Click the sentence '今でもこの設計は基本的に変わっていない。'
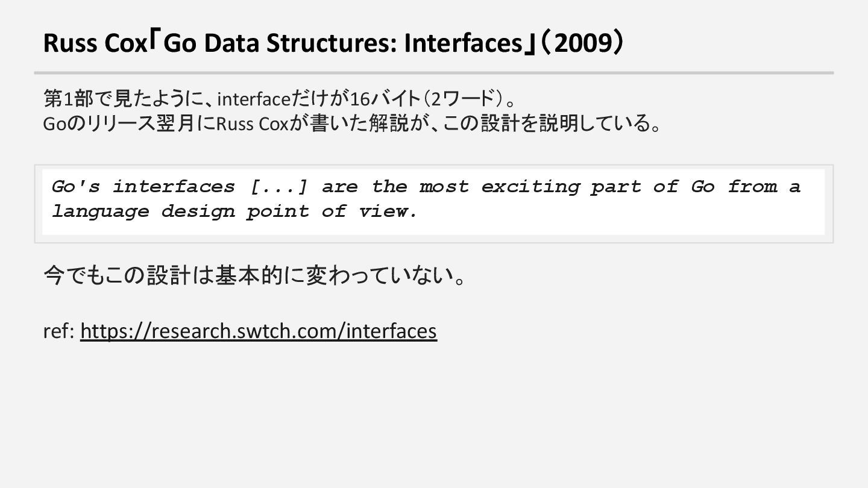The width and height of the screenshot is (868, 488). point(256,276)
